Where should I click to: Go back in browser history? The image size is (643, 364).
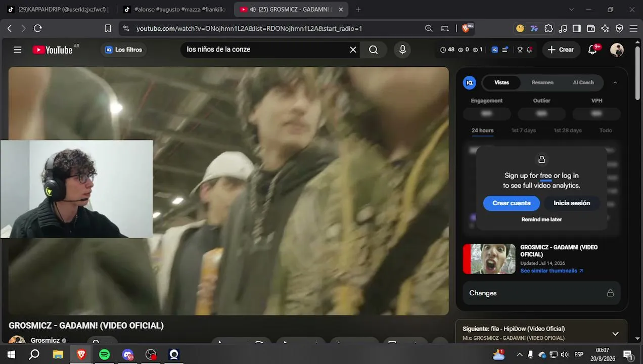10,28
